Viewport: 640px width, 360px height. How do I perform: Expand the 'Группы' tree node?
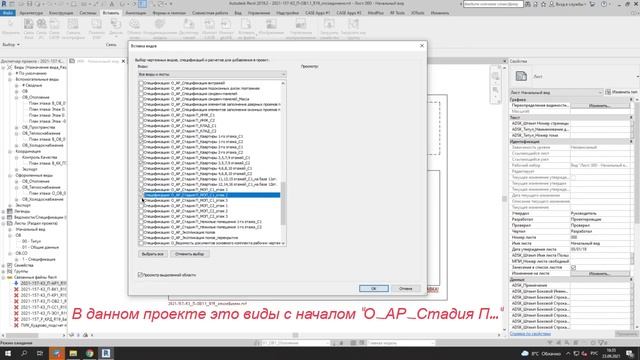(x=4, y=271)
